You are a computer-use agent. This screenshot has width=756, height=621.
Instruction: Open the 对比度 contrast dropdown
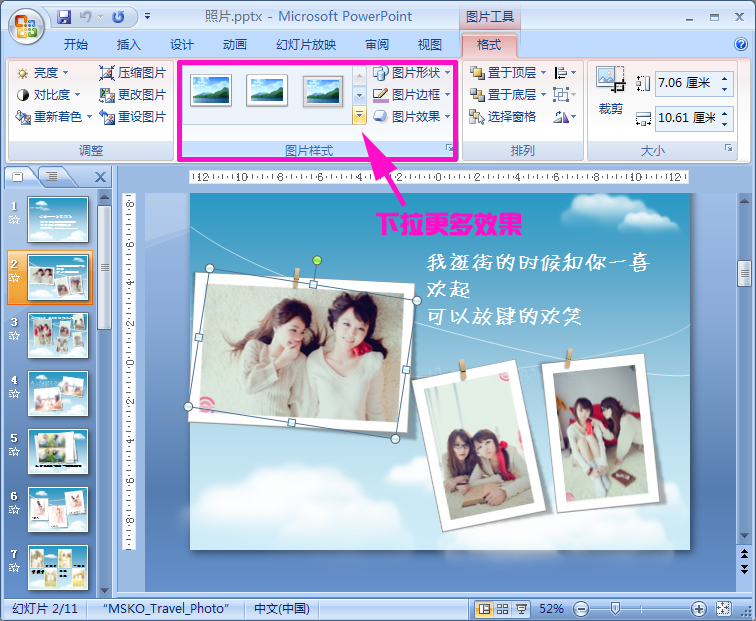pos(48,94)
